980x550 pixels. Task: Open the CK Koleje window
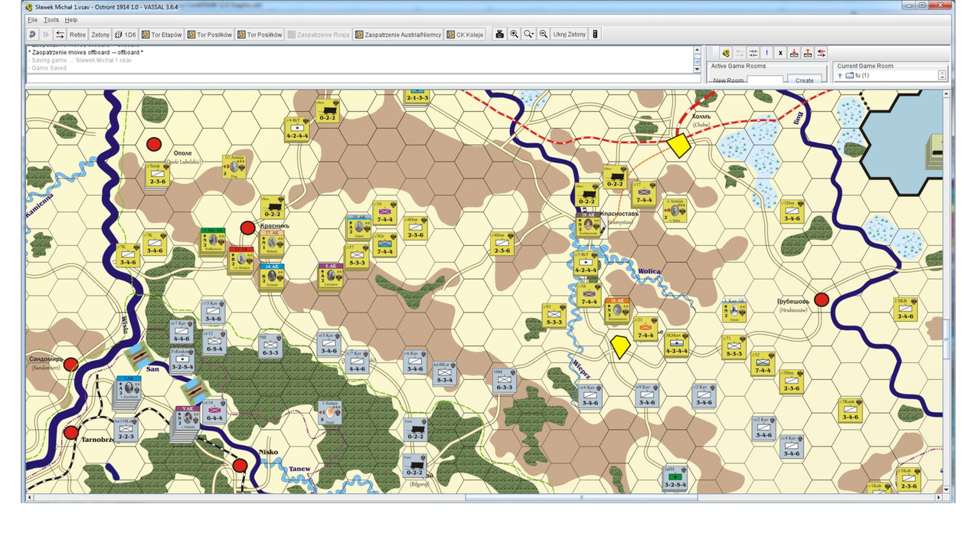tap(465, 34)
